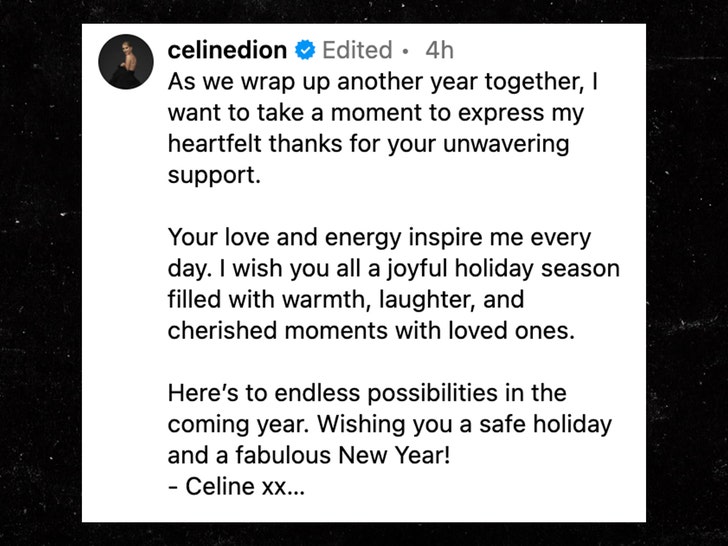Click the line "filled with warmth, laughter, and"
728x546 pixels.
tap(346, 300)
